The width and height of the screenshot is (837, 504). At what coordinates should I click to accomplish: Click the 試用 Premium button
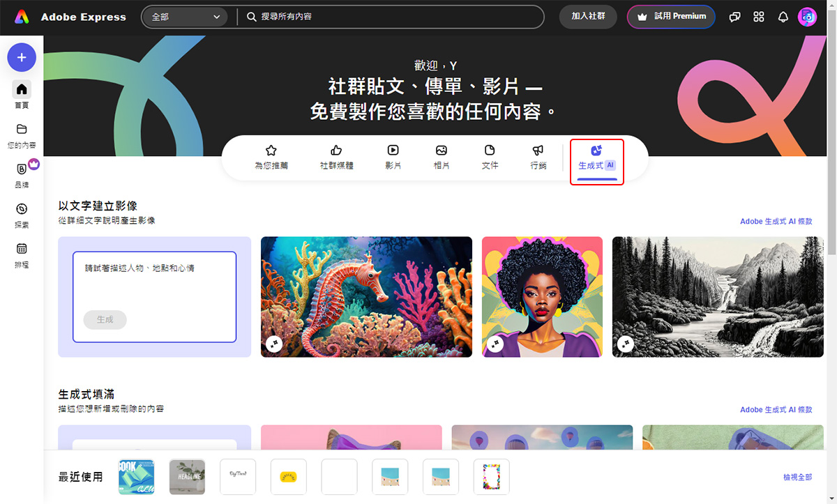(670, 17)
